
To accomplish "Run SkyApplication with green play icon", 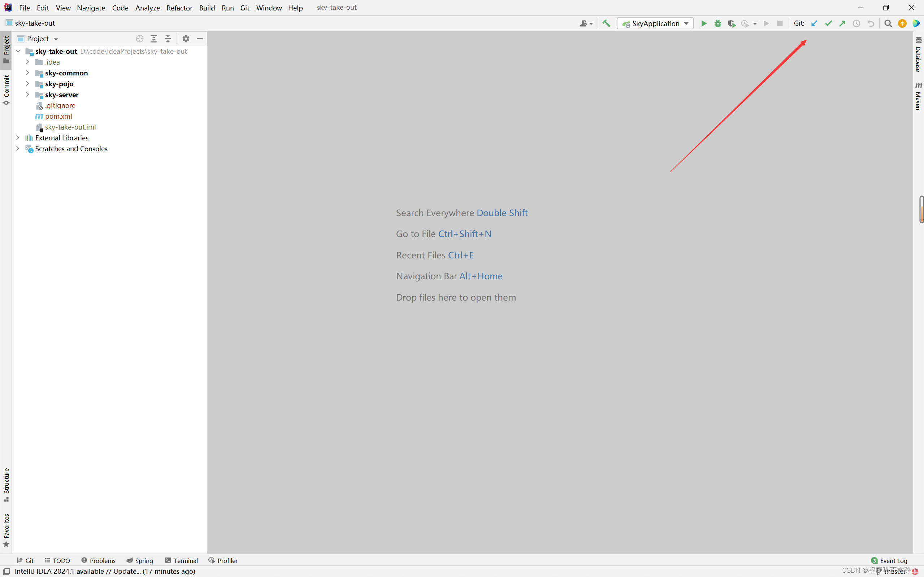I will (x=703, y=24).
